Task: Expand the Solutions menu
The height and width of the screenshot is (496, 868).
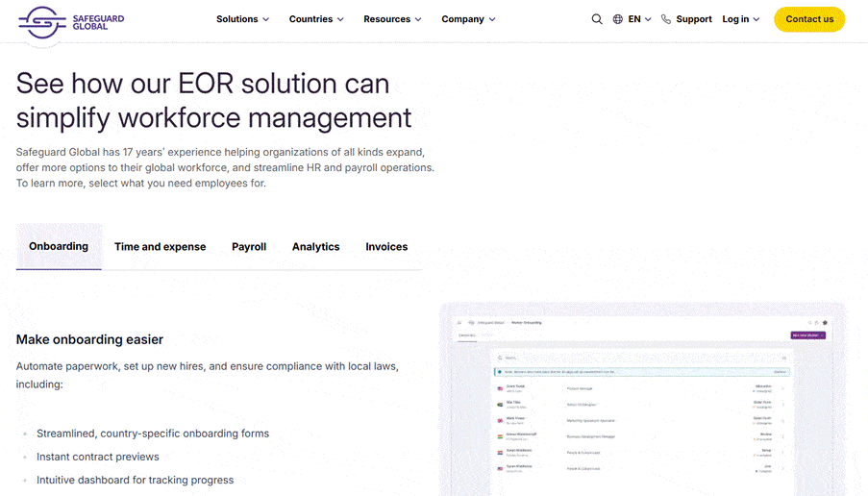Action: click(x=242, y=19)
